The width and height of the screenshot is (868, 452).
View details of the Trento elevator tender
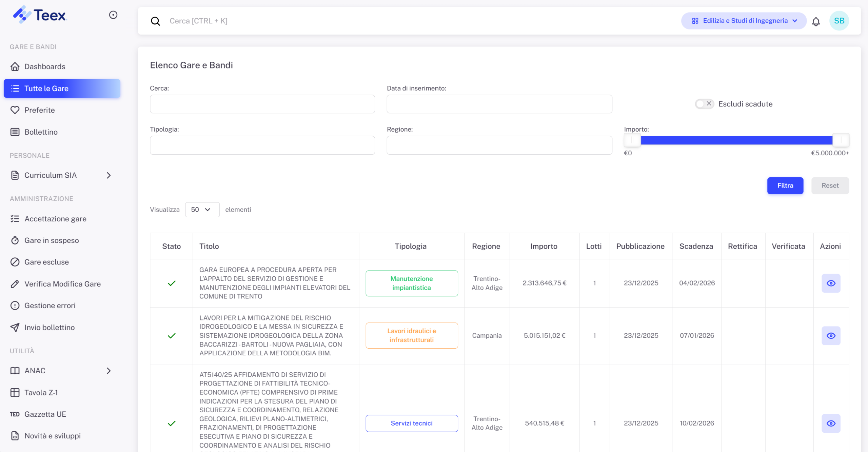pyautogui.click(x=831, y=283)
